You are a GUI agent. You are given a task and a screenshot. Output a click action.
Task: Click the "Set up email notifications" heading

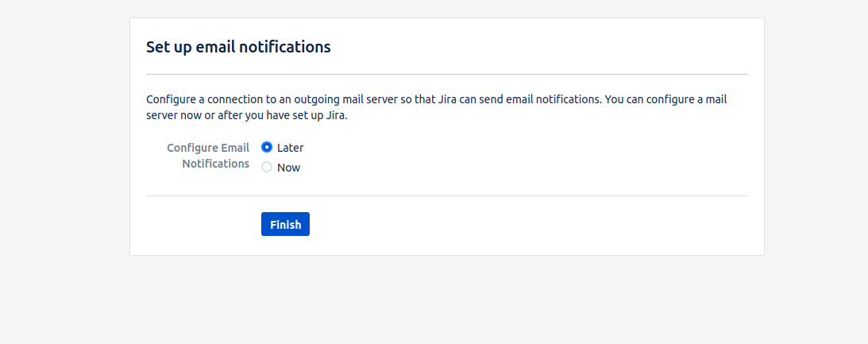point(238,47)
